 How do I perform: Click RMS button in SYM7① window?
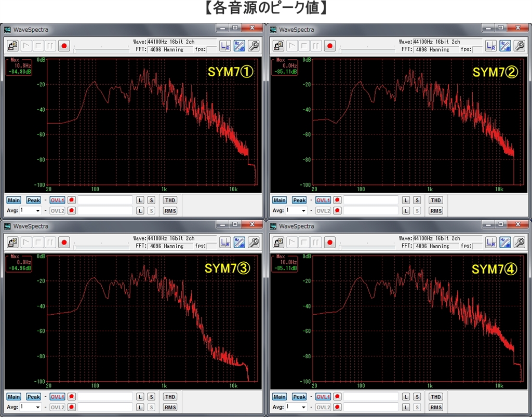coord(170,211)
